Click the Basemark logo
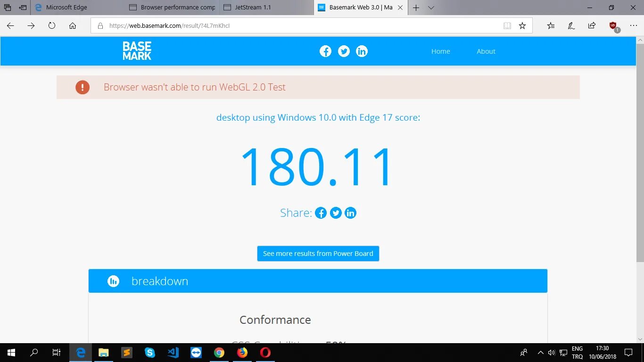Viewport: 644px width, 362px height. (137, 51)
